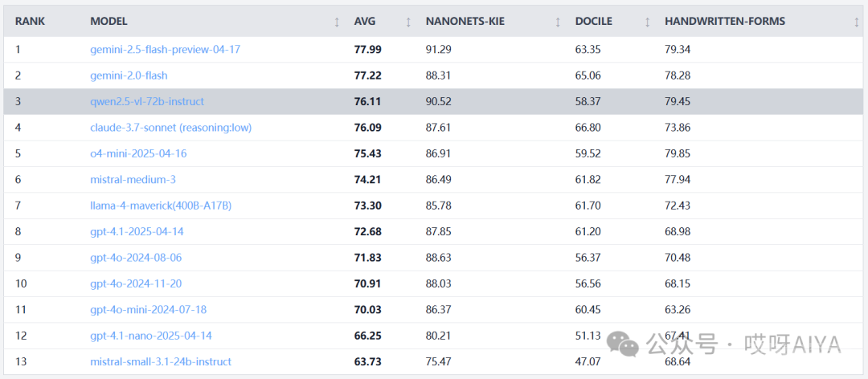The image size is (868, 379).
Task: Toggle DOCILE column sort arrows
Action: pos(648,22)
